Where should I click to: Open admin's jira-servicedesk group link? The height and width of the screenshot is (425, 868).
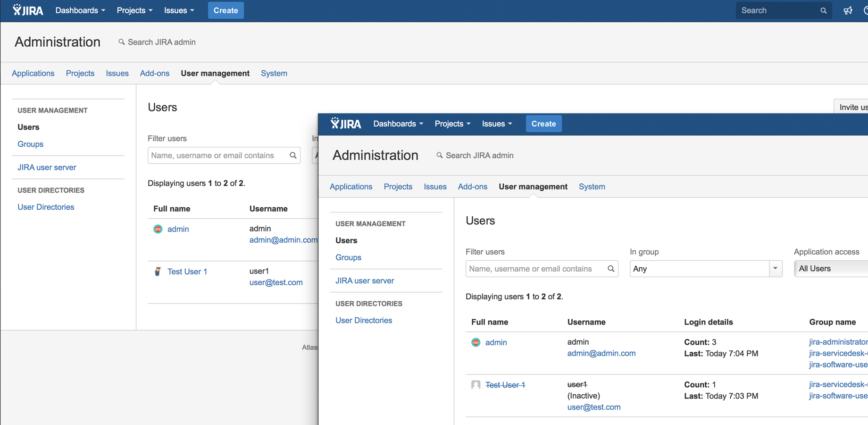pos(838,353)
